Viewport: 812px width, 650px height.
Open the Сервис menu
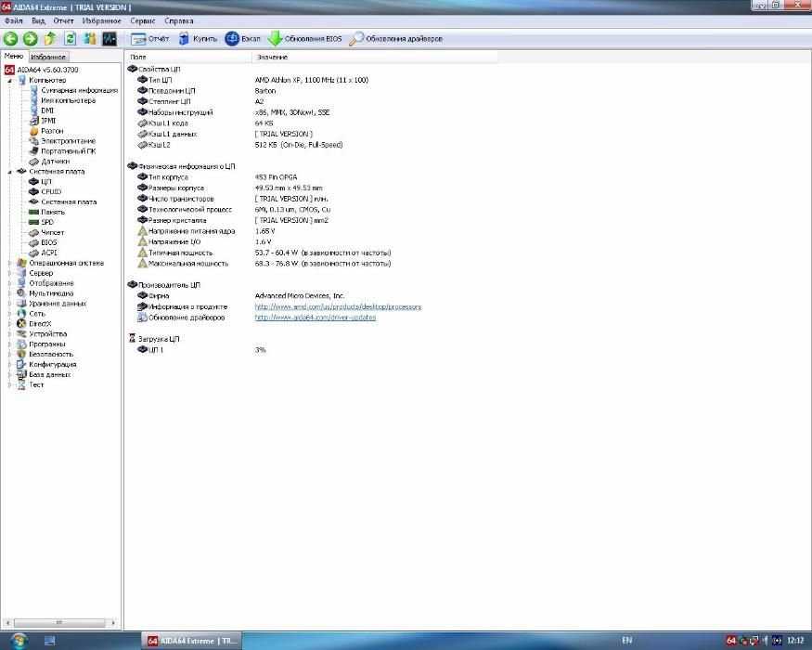143,20
